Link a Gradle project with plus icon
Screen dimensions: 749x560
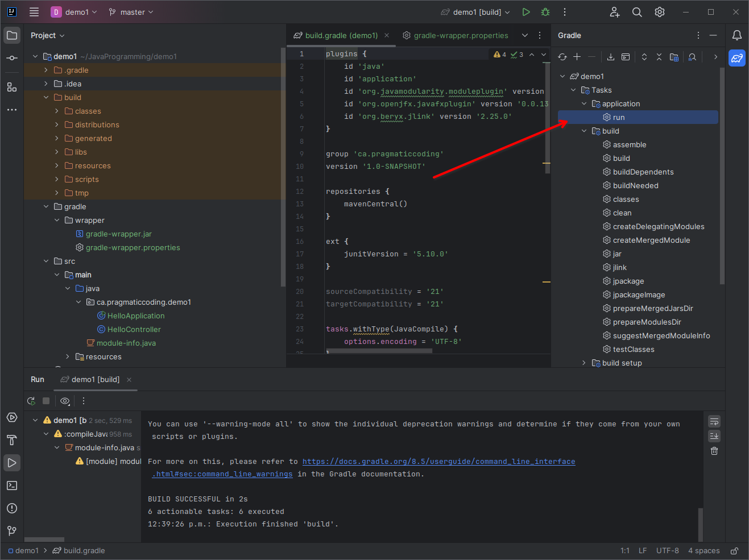tap(577, 57)
